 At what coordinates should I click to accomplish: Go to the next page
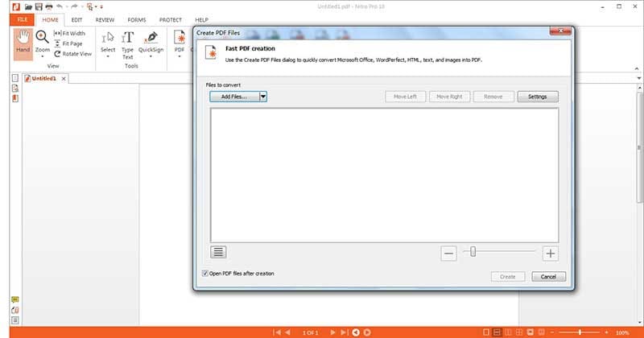pyautogui.click(x=332, y=332)
